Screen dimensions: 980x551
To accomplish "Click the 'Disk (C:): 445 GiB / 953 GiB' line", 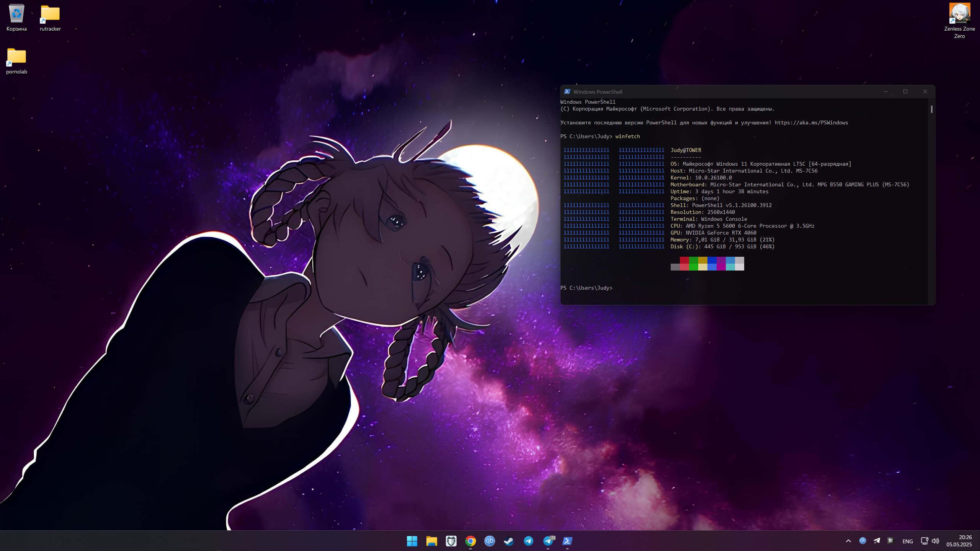I will point(723,247).
